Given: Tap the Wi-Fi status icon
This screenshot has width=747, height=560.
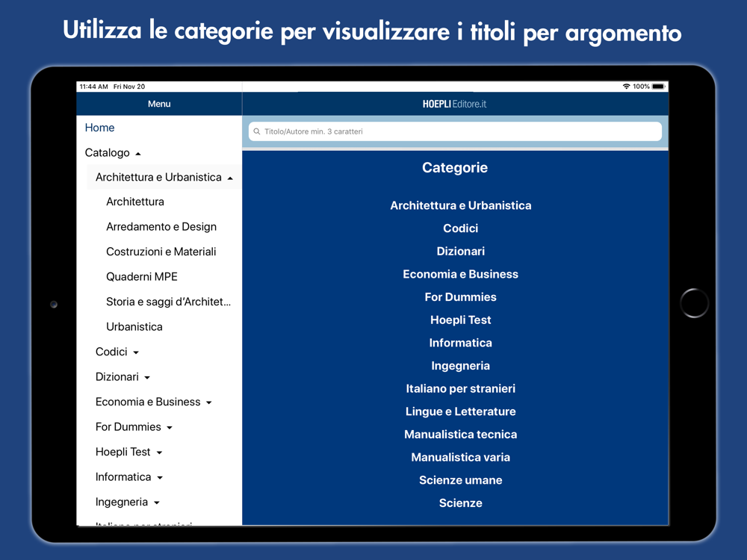Looking at the screenshot, I should [626, 86].
